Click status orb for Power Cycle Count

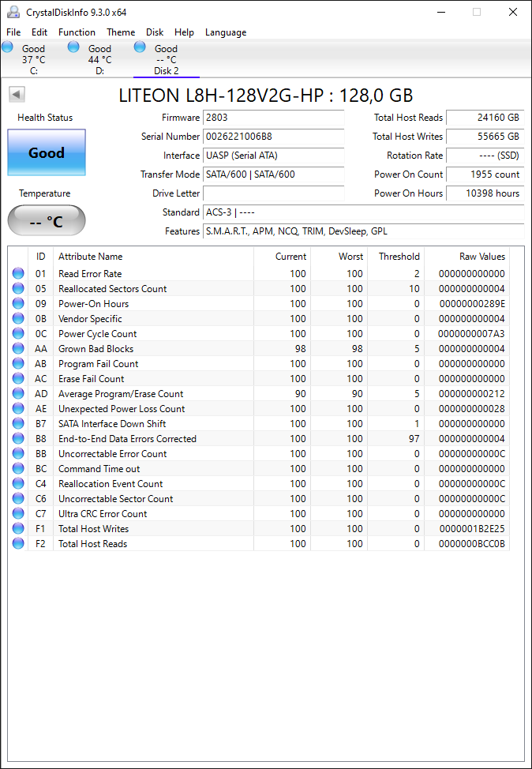coord(18,333)
